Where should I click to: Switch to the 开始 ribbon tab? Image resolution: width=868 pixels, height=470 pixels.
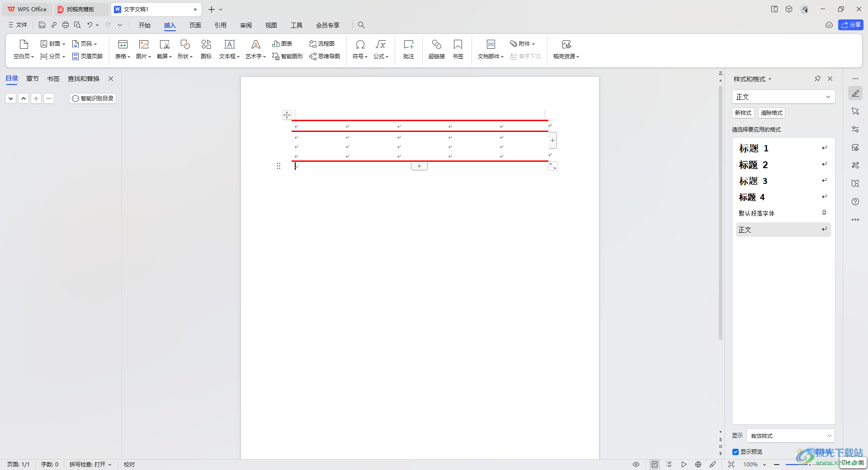coord(145,25)
